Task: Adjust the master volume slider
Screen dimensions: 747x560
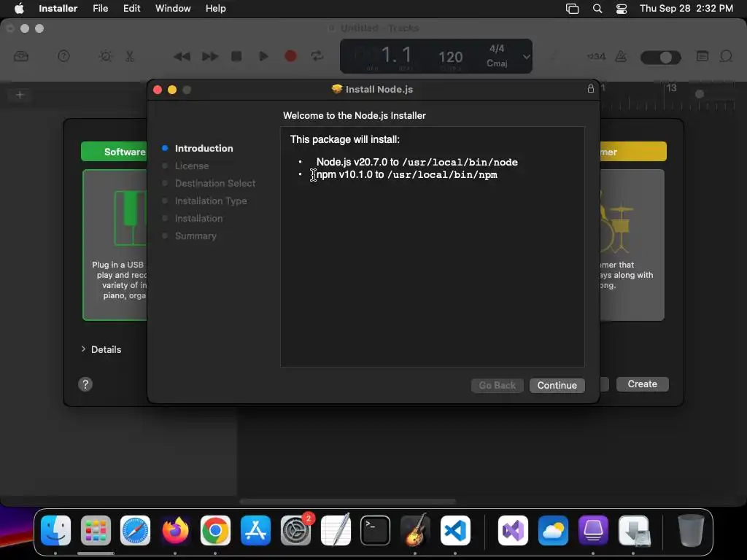Action: click(x=661, y=58)
